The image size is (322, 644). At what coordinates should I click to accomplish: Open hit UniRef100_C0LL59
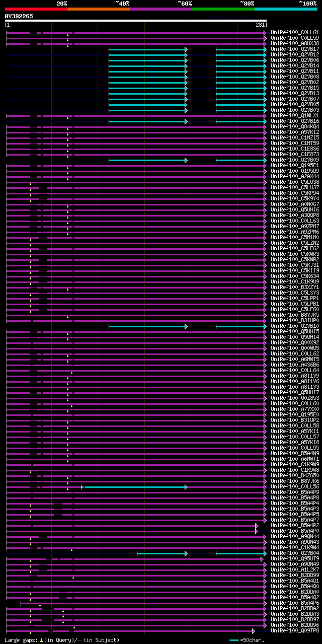pyautogui.click(x=295, y=38)
